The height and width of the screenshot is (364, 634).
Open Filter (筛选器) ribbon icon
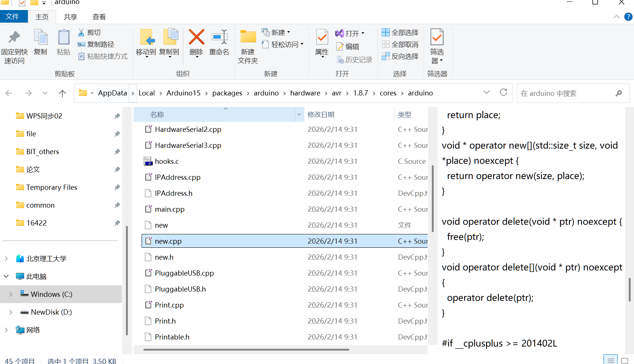[x=437, y=46]
